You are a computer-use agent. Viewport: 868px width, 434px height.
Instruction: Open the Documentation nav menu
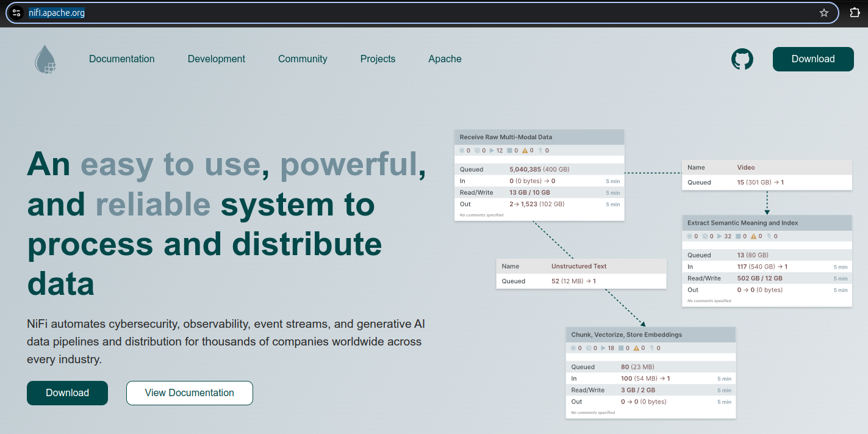122,59
